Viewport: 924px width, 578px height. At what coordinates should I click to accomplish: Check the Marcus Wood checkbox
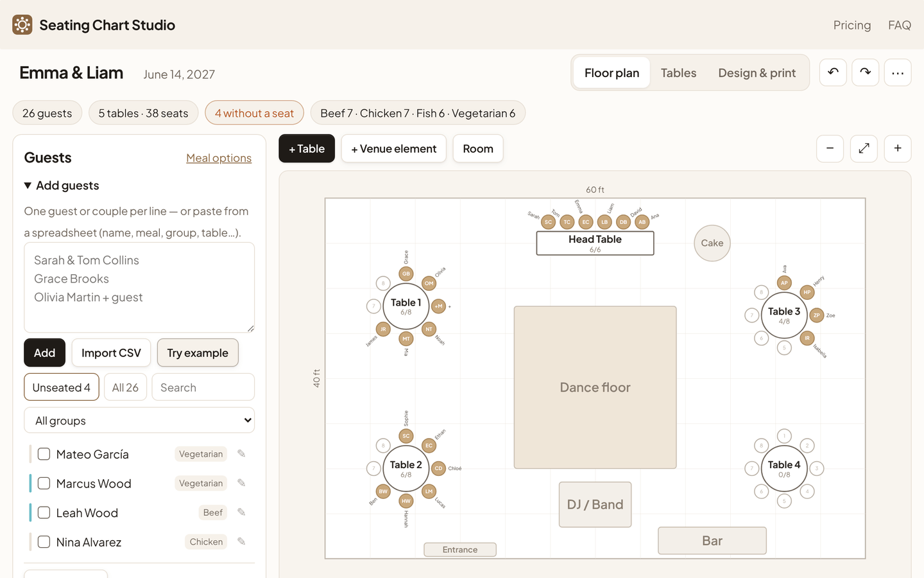(x=44, y=483)
